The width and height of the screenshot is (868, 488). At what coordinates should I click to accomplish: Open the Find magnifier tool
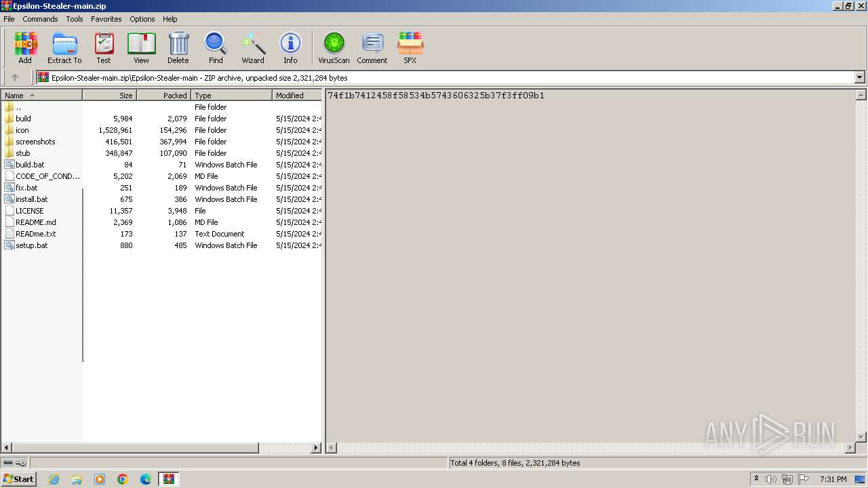click(x=216, y=47)
